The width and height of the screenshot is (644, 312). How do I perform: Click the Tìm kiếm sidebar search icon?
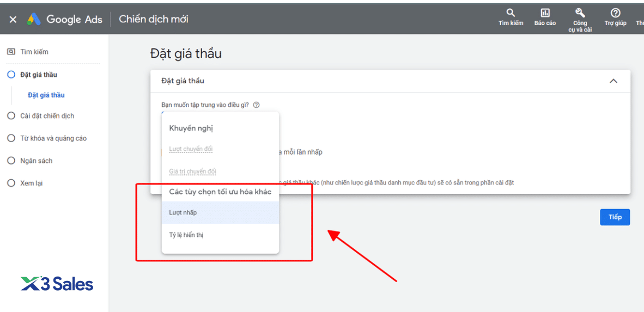pos(11,52)
